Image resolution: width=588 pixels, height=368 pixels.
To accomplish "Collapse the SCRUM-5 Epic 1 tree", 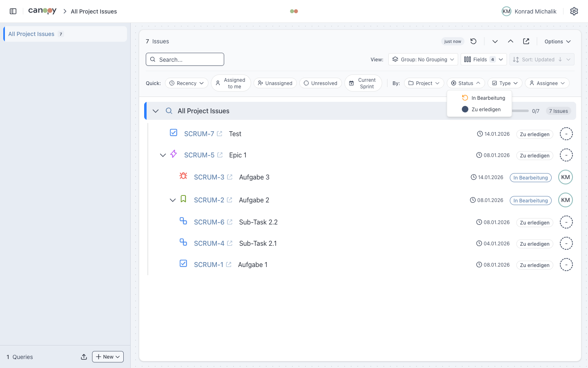I will (163, 155).
